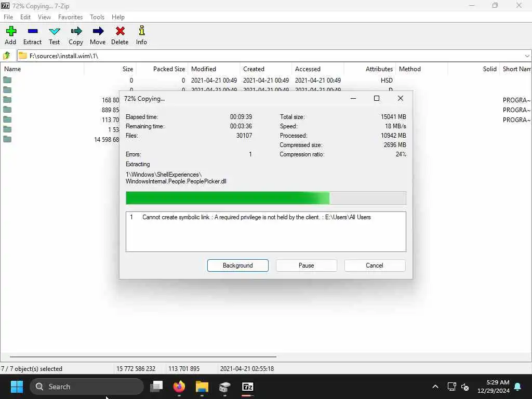532x399 pixels.
Task: Select the folder row sized 168 80
Action: click(60, 100)
